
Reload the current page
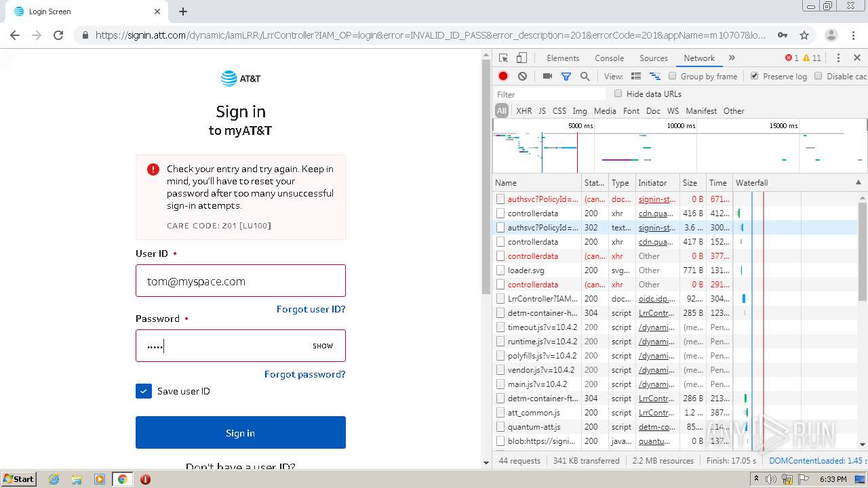tap(58, 35)
